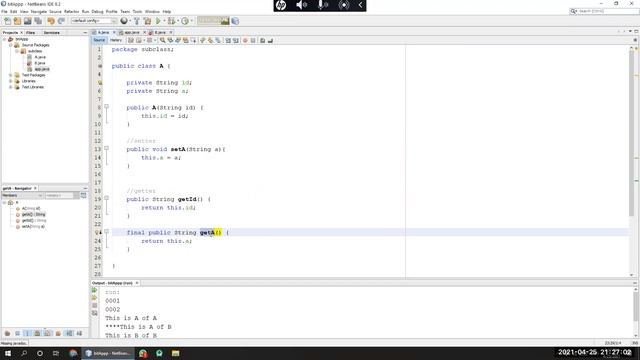Click the memory usage bar in toolbar

click(x=213, y=21)
